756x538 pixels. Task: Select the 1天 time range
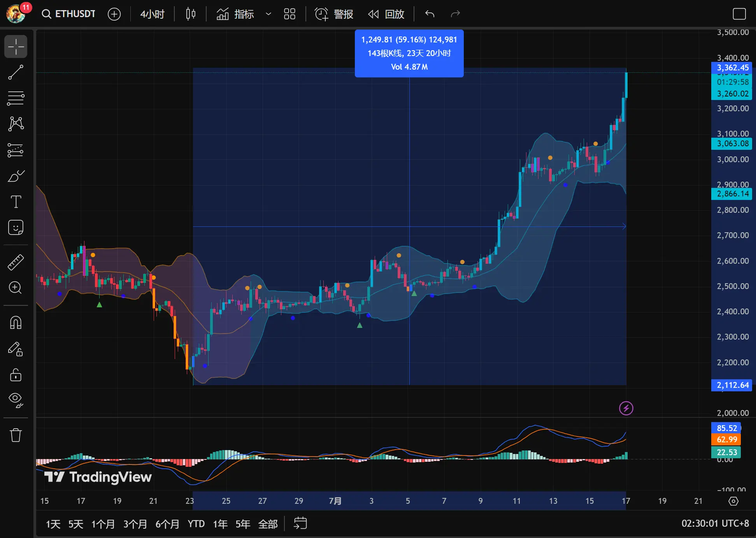[x=53, y=524]
